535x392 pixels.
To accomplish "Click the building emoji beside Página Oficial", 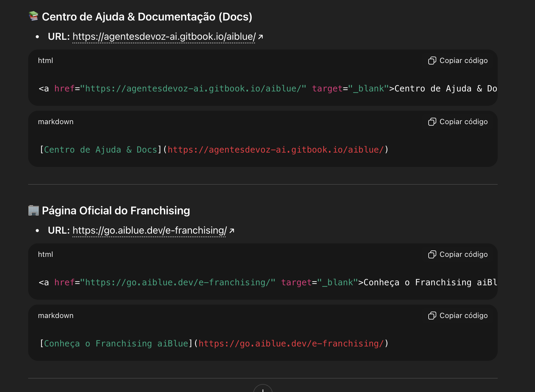I will [33, 210].
